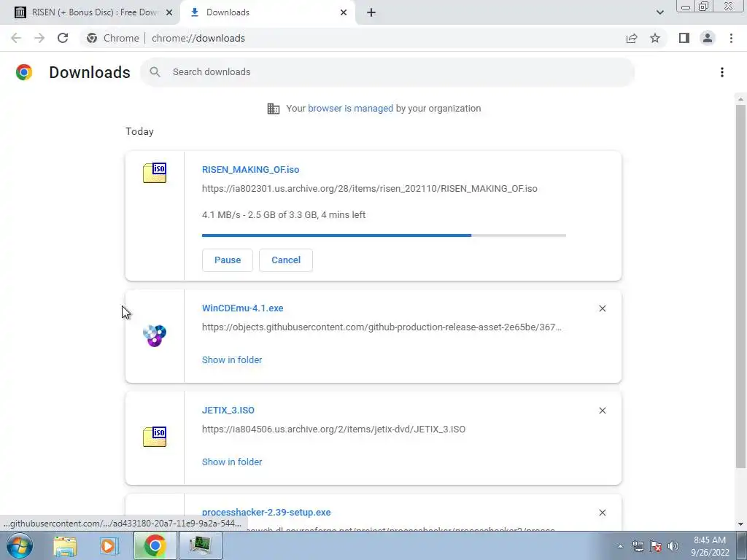
Task: Click the volume speaker tray icon
Action: click(x=673, y=546)
